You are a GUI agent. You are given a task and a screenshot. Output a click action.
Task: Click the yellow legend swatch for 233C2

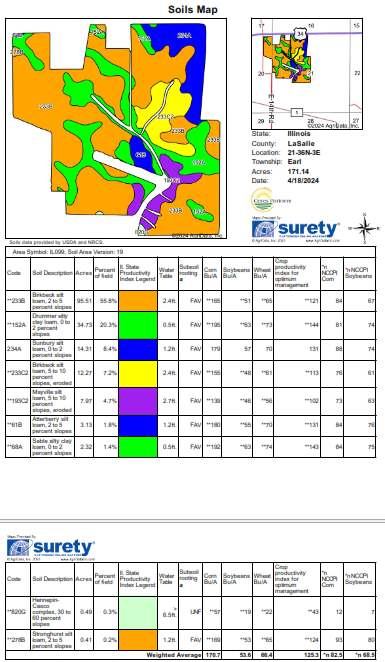point(138,374)
